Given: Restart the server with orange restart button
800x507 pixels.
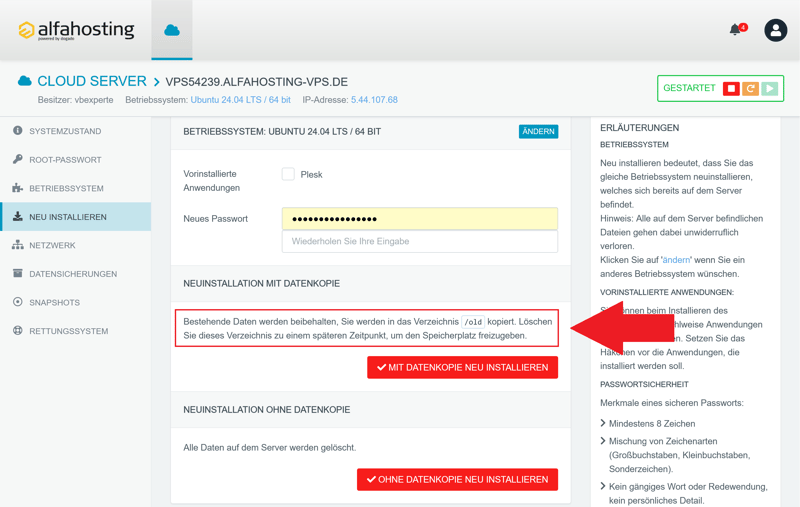Looking at the screenshot, I should (750, 89).
